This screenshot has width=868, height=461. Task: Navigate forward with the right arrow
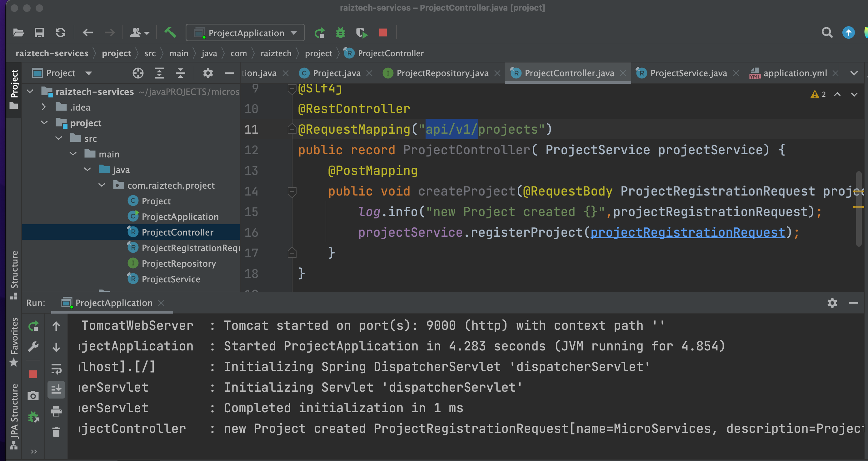tap(109, 33)
